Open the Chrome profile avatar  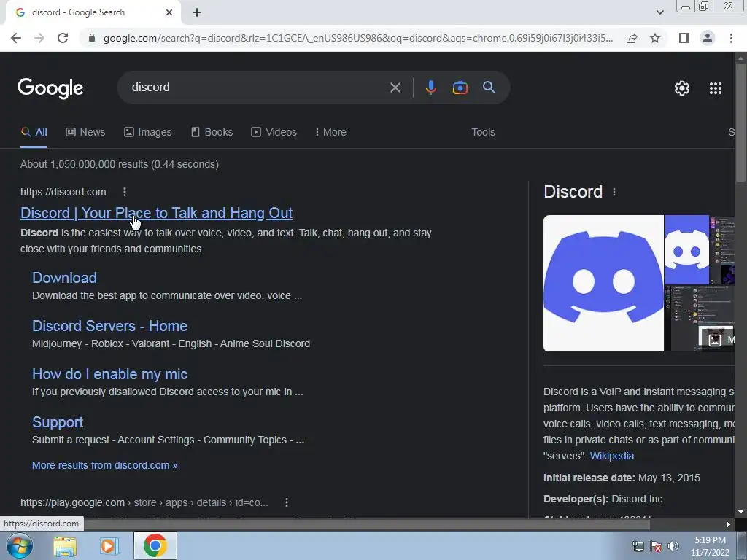tap(708, 38)
